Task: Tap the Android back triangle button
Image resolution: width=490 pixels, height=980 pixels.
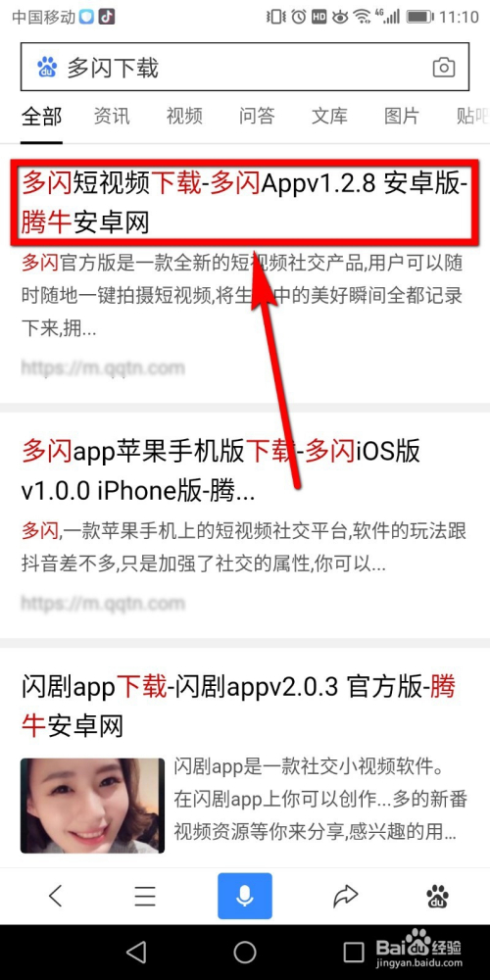Action: coord(136,952)
